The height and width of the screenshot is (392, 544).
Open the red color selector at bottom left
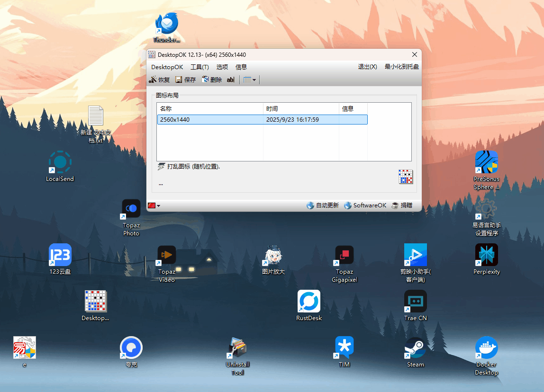153,205
